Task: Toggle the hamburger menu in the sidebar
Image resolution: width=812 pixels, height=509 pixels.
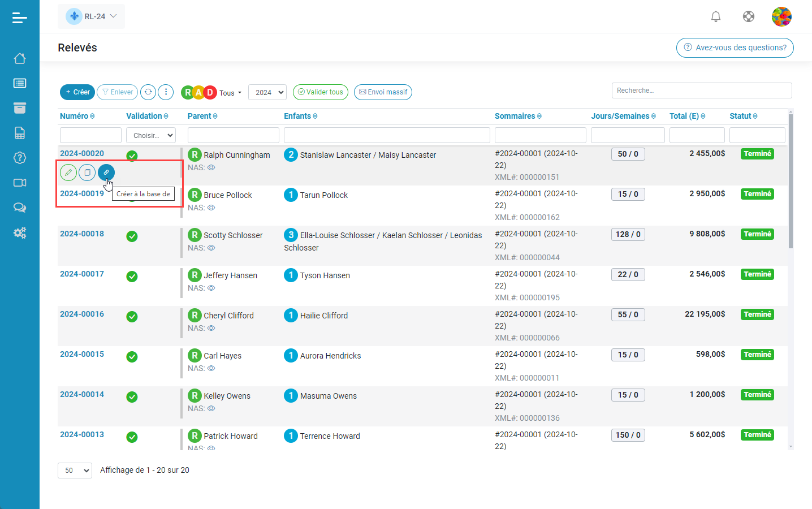Action: pos(20,18)
